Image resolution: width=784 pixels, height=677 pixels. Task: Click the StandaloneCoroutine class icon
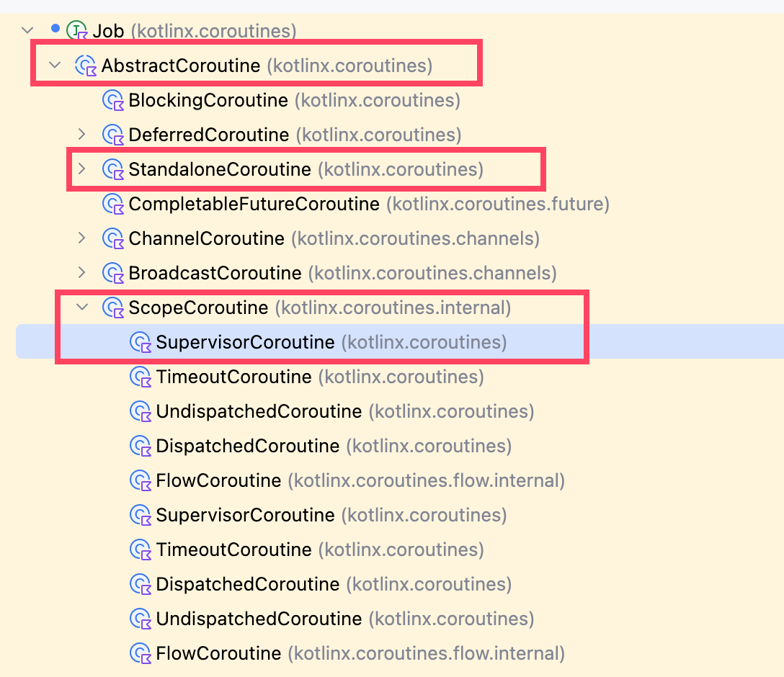[113, 170]
